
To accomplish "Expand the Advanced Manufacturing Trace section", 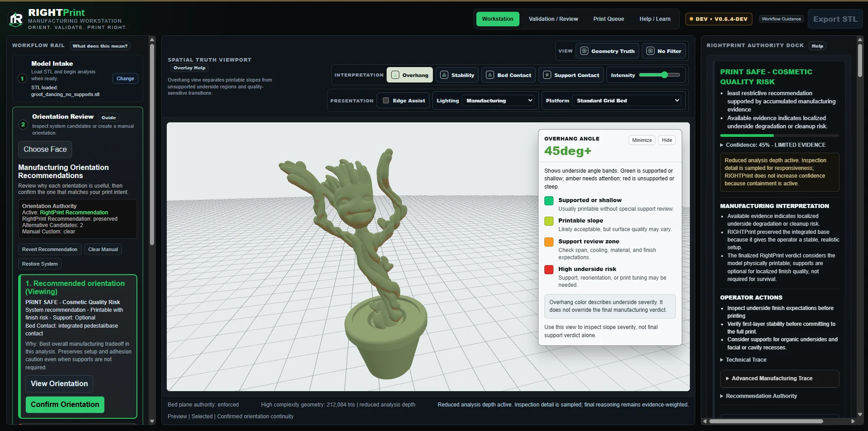I will (x=780, y=378).
